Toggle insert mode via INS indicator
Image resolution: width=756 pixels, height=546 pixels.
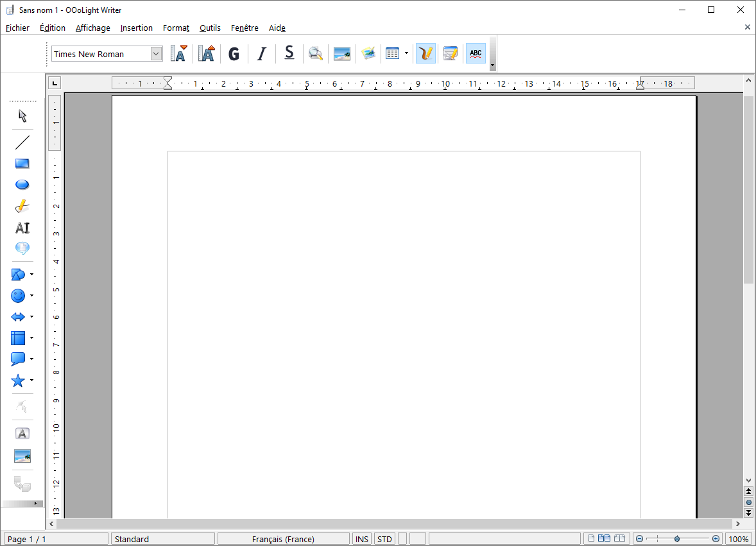click(361, 538)
